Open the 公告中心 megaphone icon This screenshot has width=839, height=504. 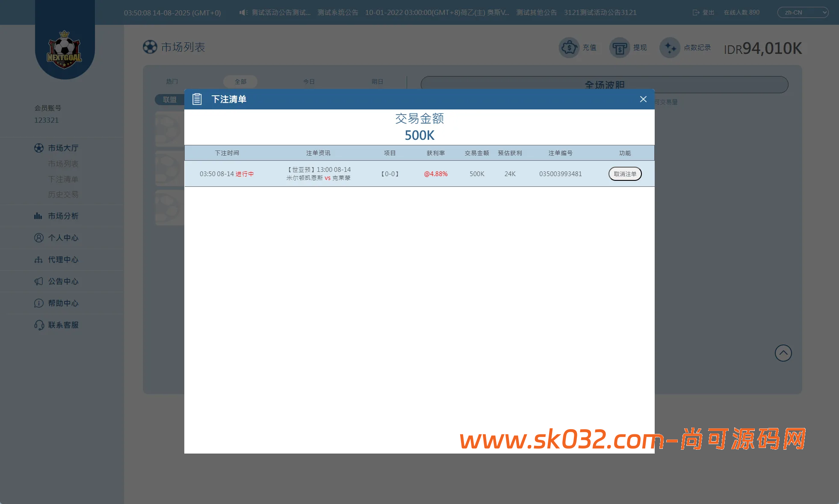tap(38, 281)
